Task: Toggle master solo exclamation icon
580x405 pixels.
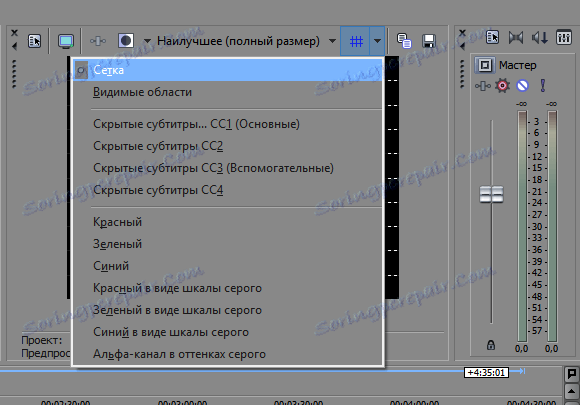Action: [x=543, y=85]
